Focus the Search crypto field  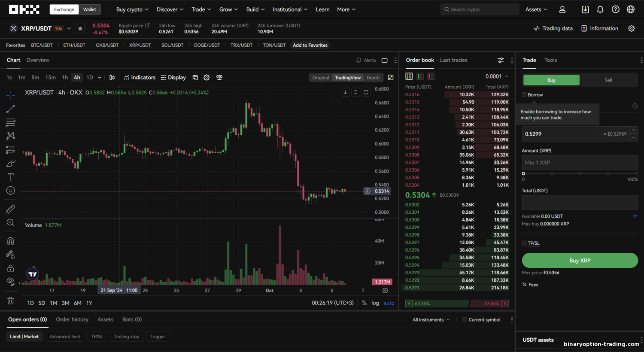[480, 9]
